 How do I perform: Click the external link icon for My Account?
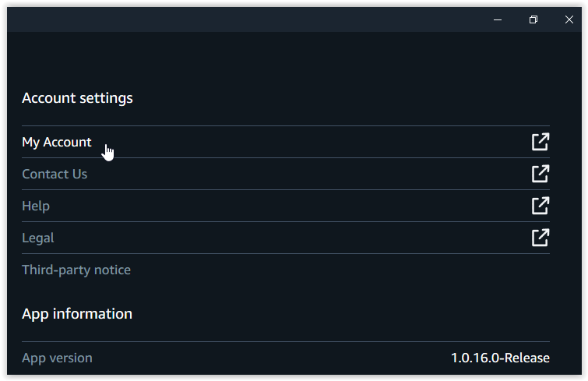pyautogui.click(x=540, y=142)
